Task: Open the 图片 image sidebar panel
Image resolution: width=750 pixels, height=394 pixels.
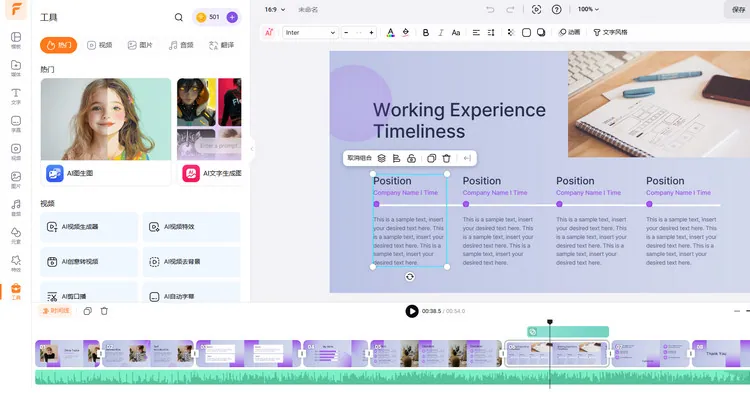Action: [16, 179]
